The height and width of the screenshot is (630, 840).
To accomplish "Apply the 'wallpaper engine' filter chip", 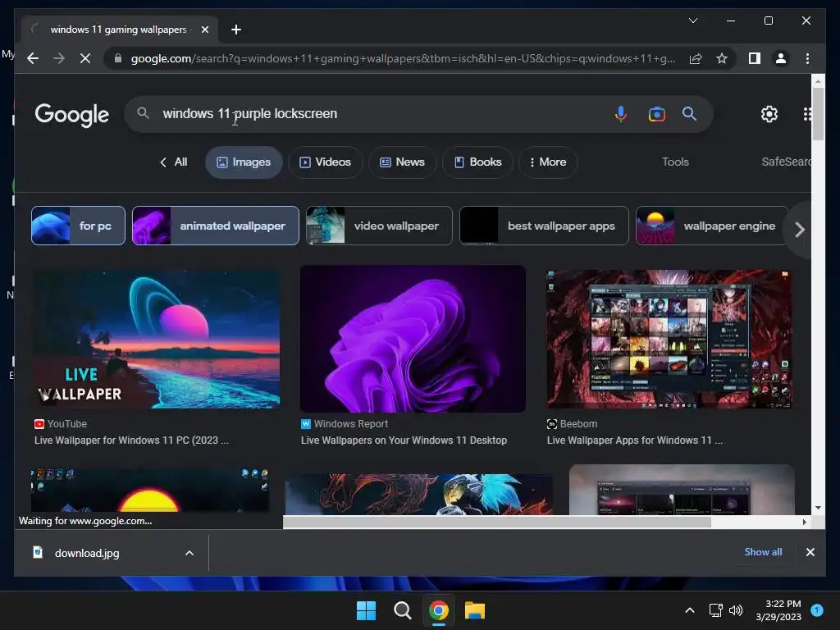I will (713, 226).
